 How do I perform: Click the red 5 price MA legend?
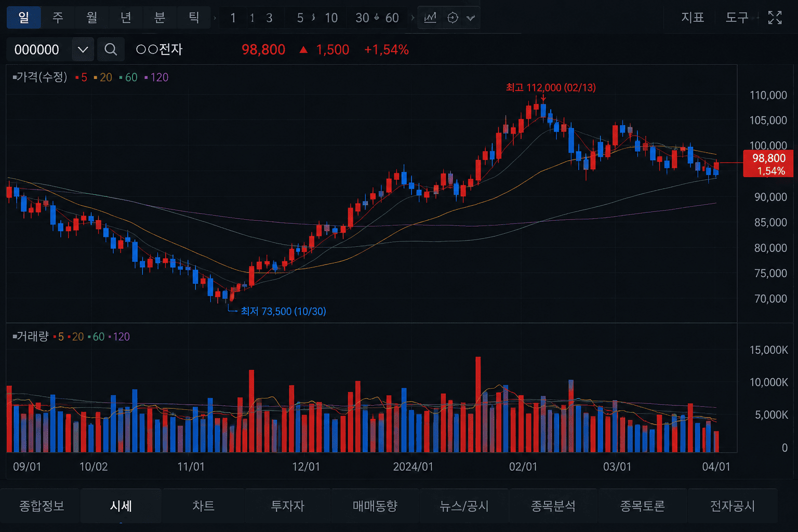tap(82, 77)
